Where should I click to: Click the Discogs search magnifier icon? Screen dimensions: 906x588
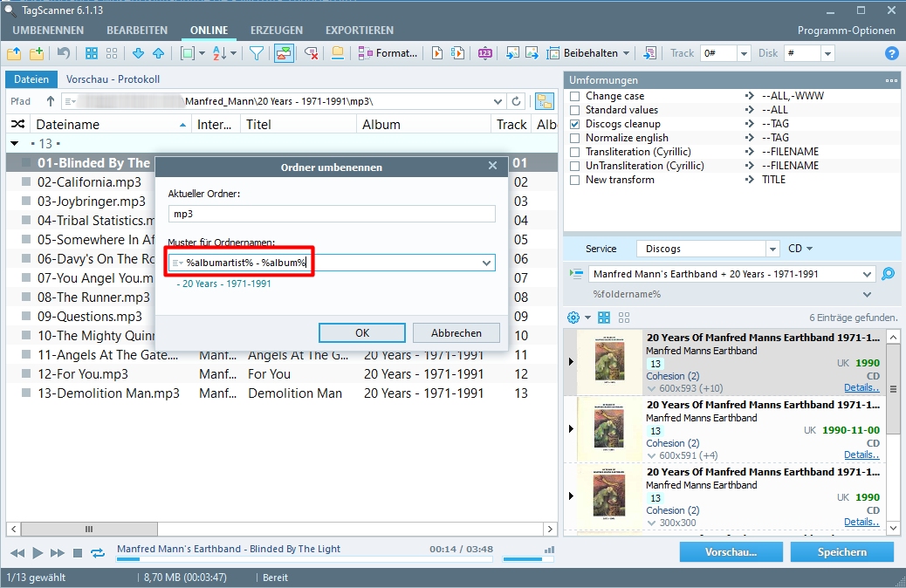(x=888, y=274)
